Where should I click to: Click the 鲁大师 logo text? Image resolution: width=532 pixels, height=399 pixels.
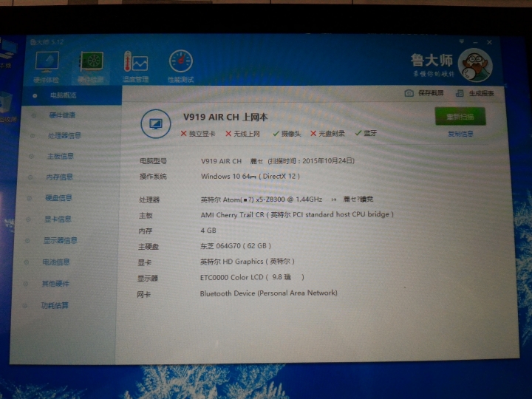(432, 61)
